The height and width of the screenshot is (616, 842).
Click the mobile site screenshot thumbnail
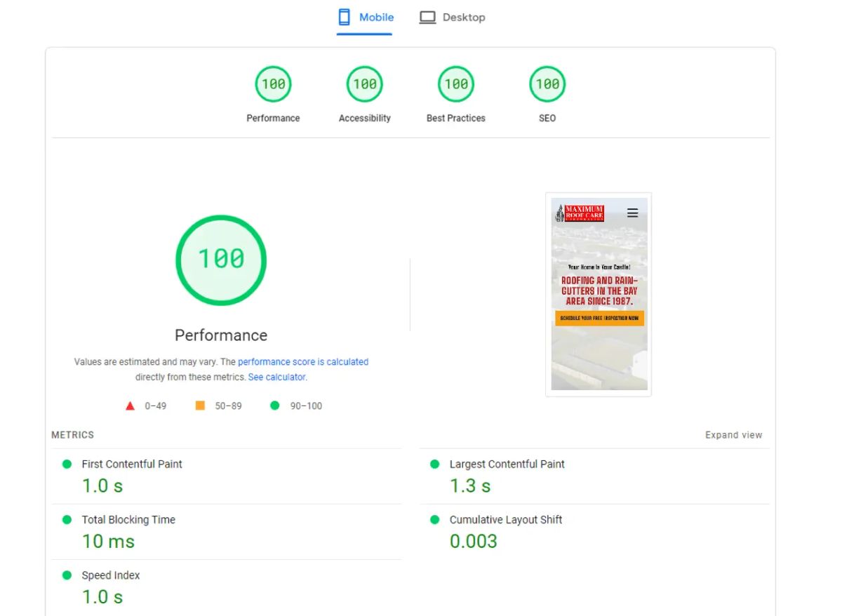599,295
